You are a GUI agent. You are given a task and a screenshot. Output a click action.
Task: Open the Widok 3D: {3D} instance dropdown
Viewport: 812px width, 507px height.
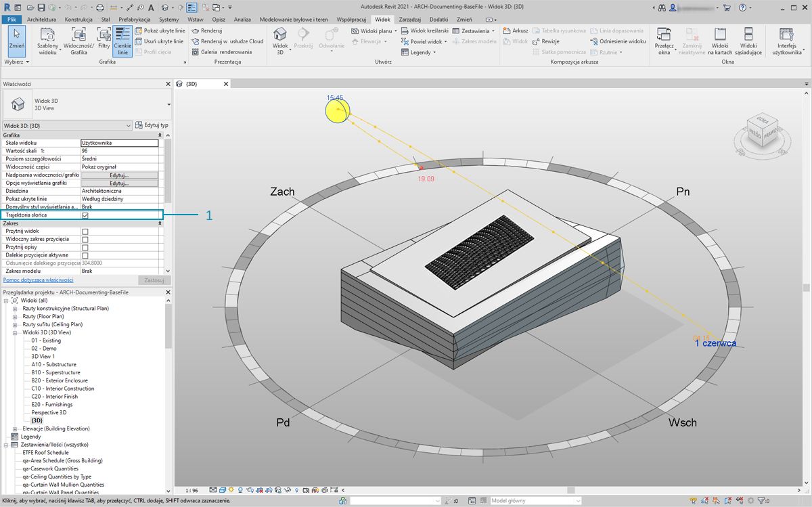point(67,126)
